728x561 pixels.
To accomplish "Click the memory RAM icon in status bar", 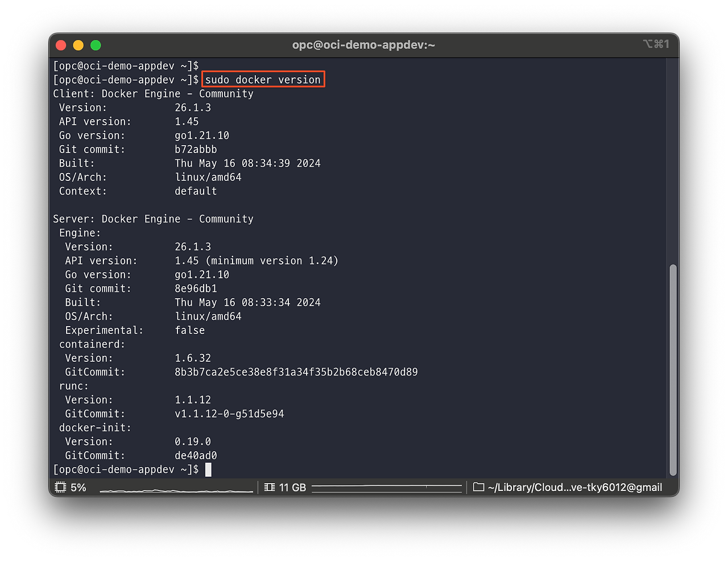I will coord(270,488).
